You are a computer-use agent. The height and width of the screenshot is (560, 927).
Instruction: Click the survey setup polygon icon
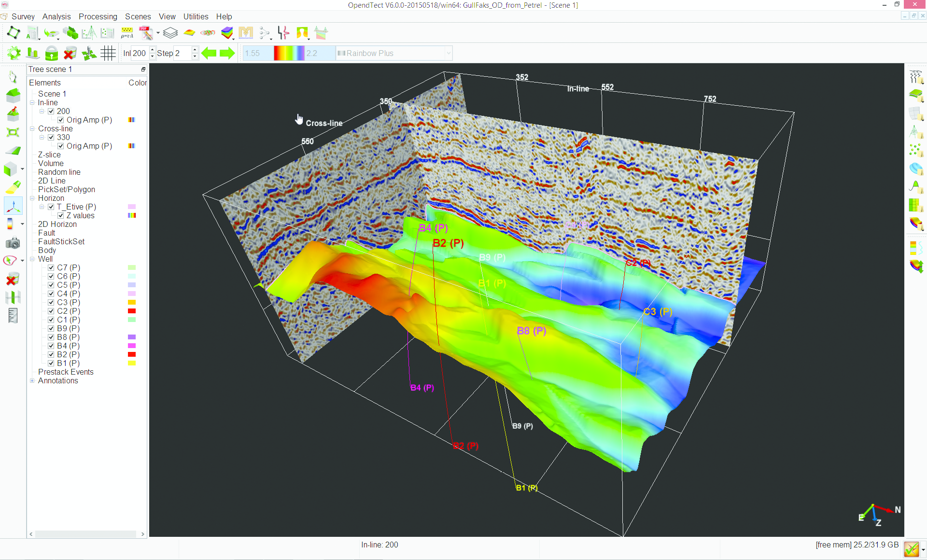(13, 33)
